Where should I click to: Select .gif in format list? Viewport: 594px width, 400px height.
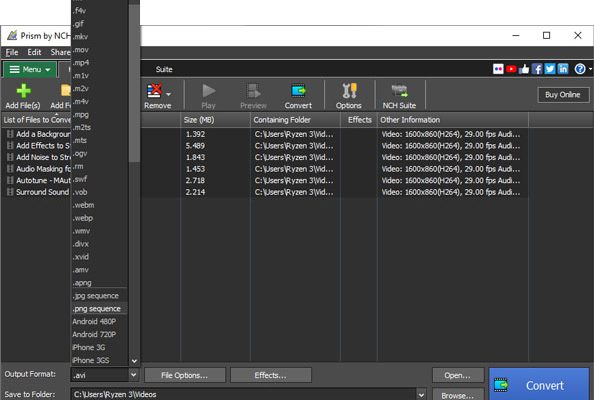click(x=100, y=24)
